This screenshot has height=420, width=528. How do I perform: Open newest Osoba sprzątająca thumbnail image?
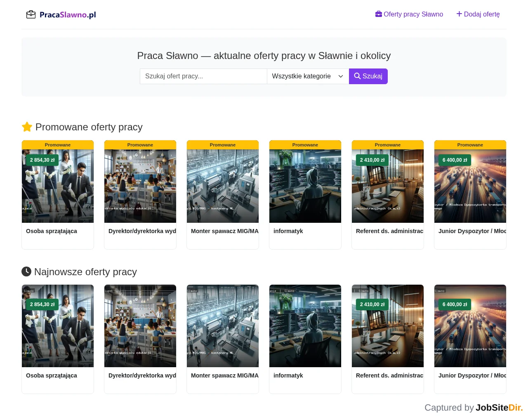click(x=58, y=326)
